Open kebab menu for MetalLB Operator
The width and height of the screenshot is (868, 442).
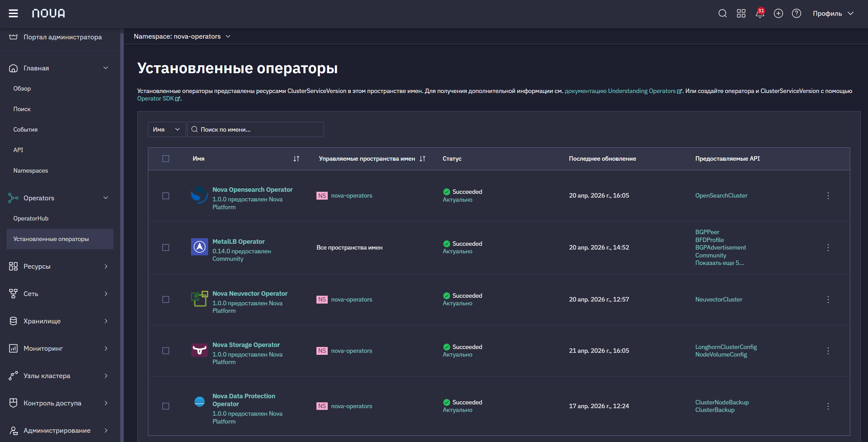(828, 247)
